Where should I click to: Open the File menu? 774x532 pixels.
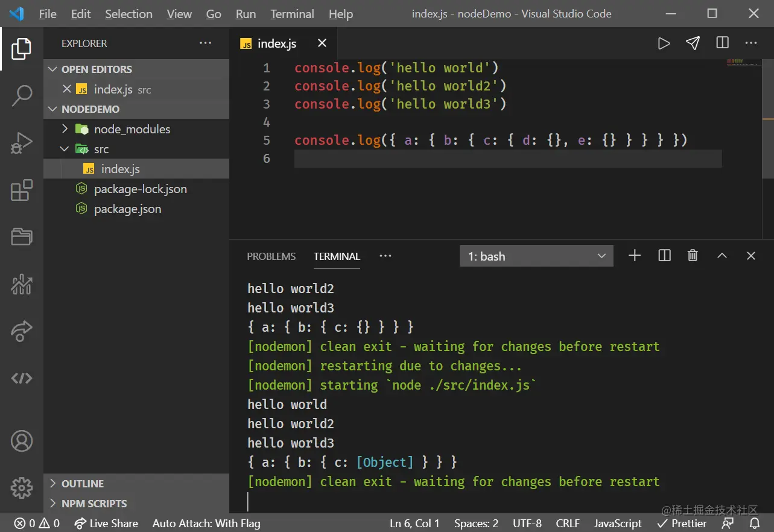47,14
